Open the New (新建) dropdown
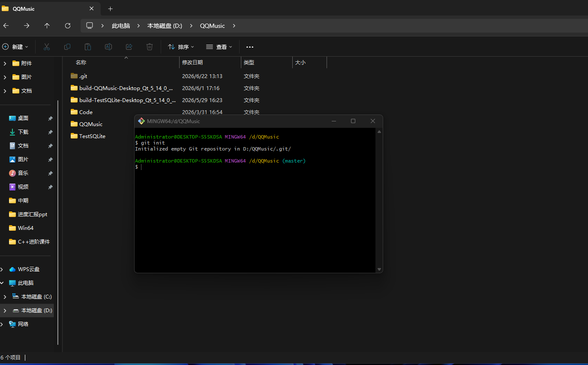Image resolution: width=588 pixels, height=365 pixels. [15, 47]
